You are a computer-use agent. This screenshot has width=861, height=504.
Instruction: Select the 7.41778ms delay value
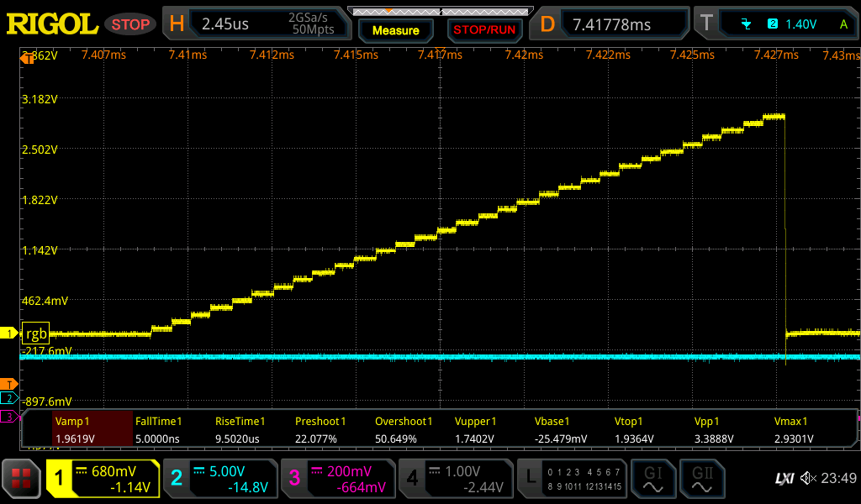coord(612,24)
